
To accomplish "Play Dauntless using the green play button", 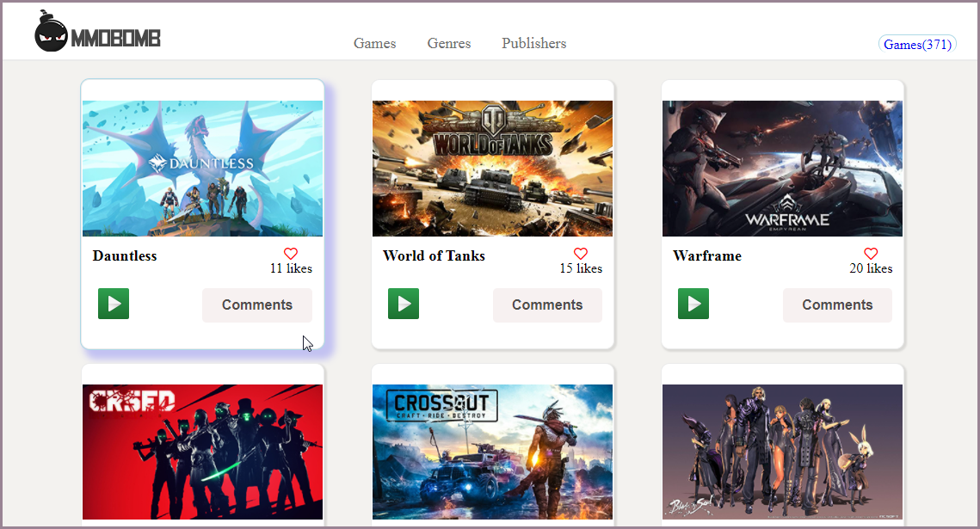I will [x=114, y=304].
